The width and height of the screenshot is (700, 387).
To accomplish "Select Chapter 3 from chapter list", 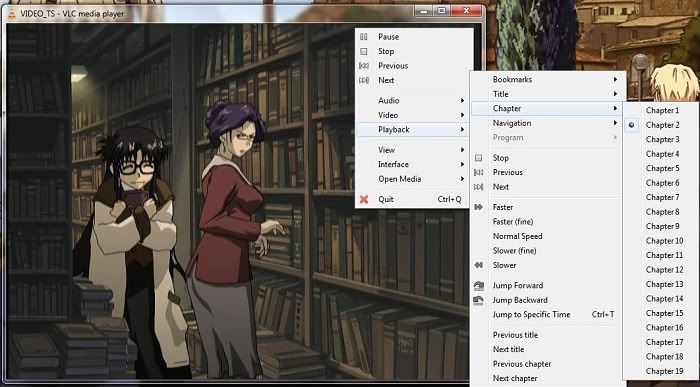I will click(661, 139).
